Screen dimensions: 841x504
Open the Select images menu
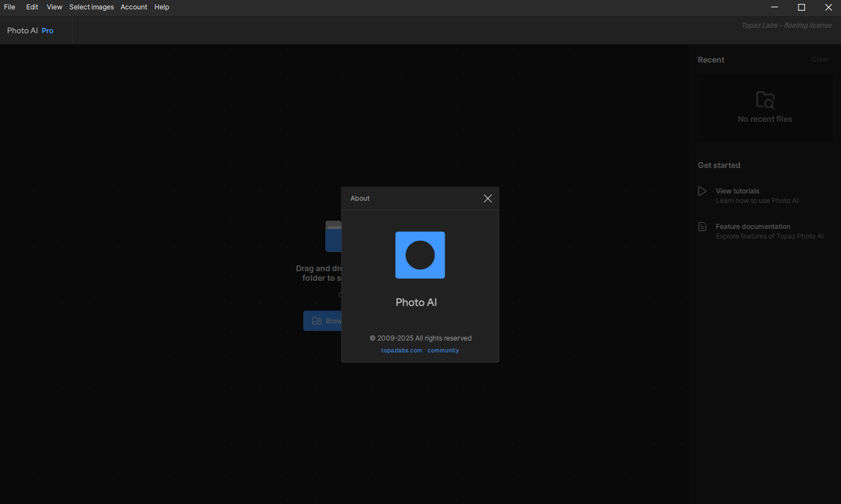91,7
